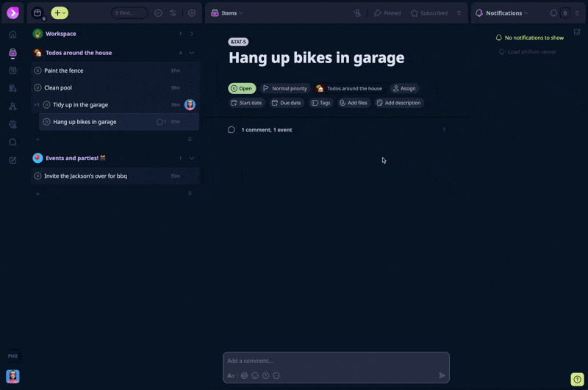Collapse Events and parties chevron
Screen dimensions: 588x390
(192, 158)
